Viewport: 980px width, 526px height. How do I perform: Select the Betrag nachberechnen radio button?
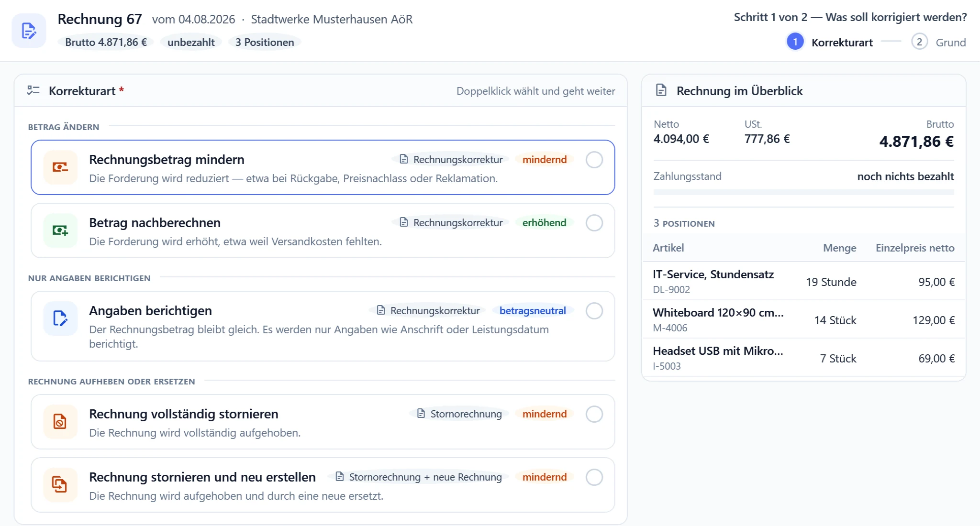594,223
